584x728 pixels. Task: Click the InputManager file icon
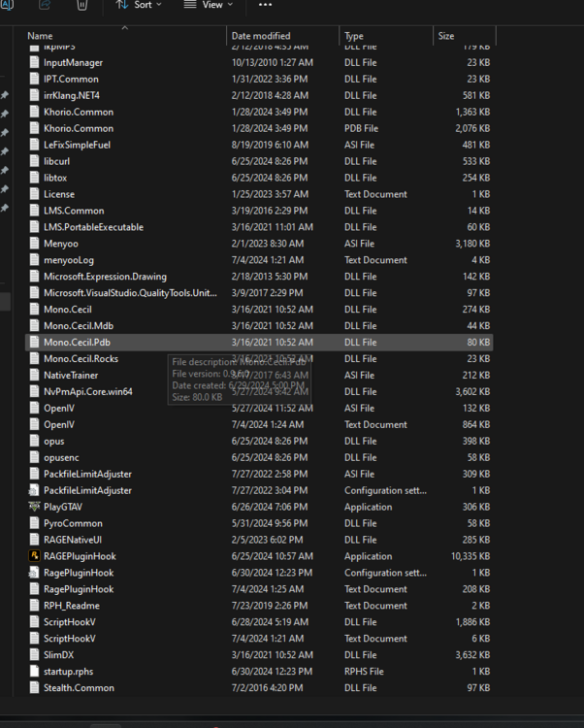pos(34,62)
